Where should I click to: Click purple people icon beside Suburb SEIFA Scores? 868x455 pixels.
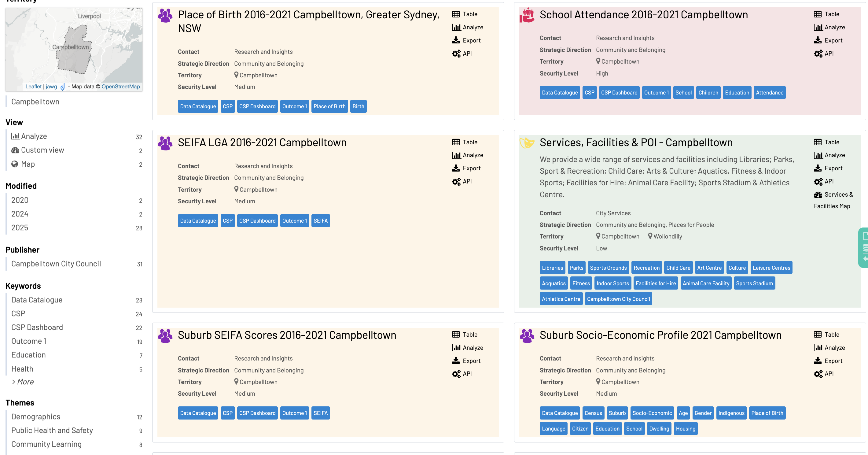coord(165,336)
